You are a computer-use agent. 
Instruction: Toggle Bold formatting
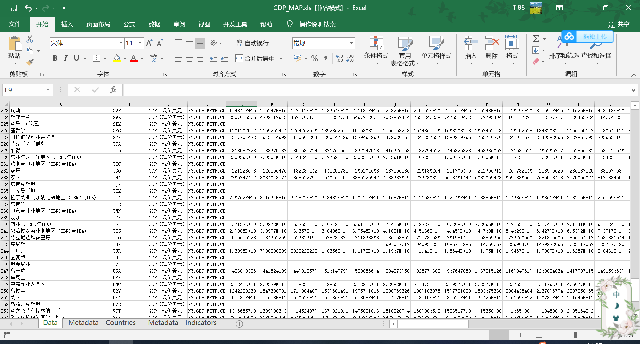(x=55, y=58)
